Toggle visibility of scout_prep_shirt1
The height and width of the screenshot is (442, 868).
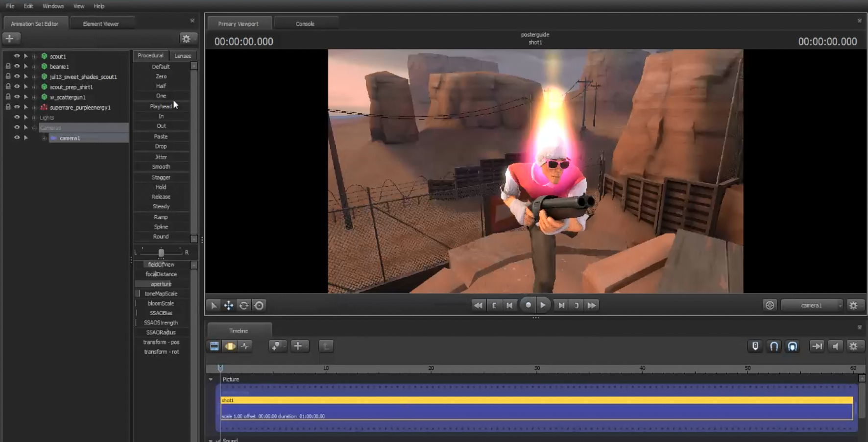coord(17,87)
